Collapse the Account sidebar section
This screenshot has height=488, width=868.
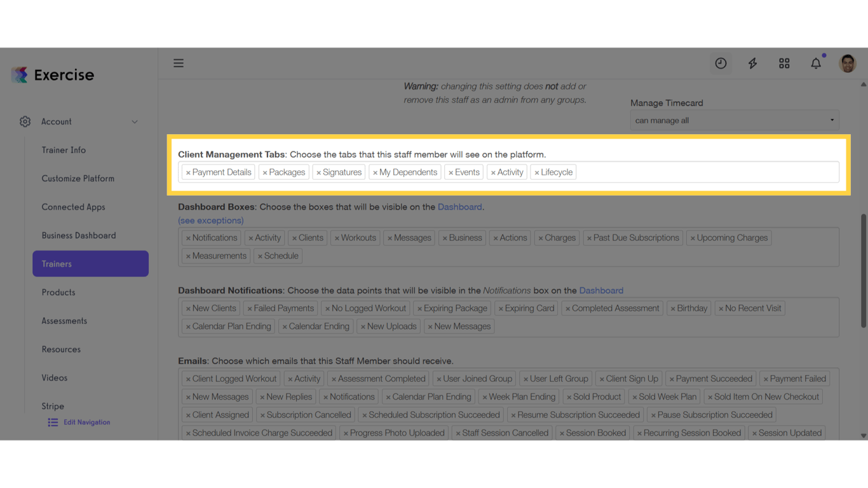(134, 121)
